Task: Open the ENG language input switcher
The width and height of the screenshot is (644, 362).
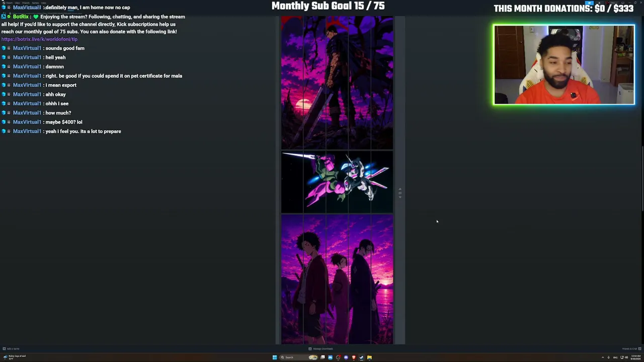Action: tap(615, 357)
